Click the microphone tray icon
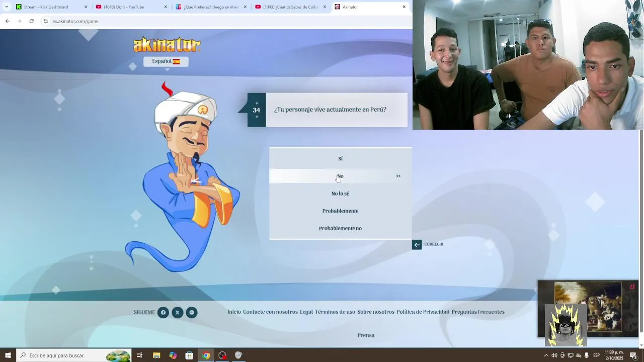This screenshot has width=644, height=362. tap(586, 355)
